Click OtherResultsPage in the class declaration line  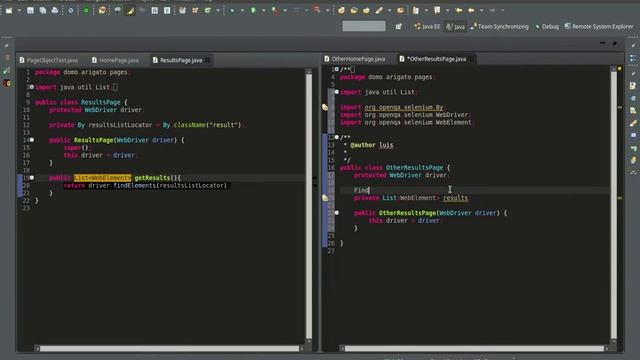click(x=414, y=168)
